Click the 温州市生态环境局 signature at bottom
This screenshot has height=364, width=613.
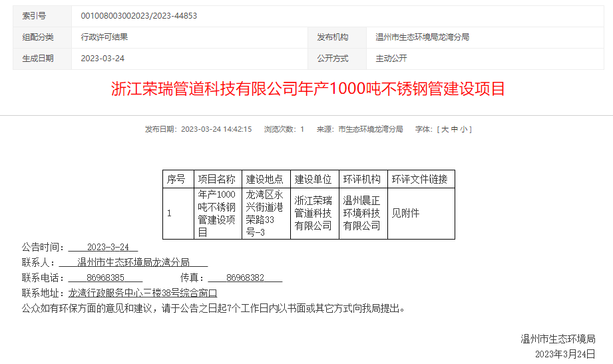pos(558,339)
